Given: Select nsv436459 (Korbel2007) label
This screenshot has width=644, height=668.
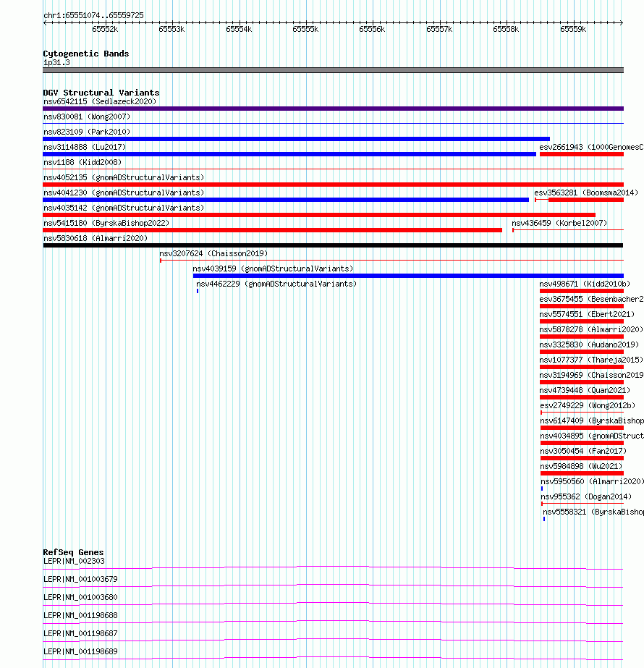Looking at the screenshot, I should (x=559, y=223).
